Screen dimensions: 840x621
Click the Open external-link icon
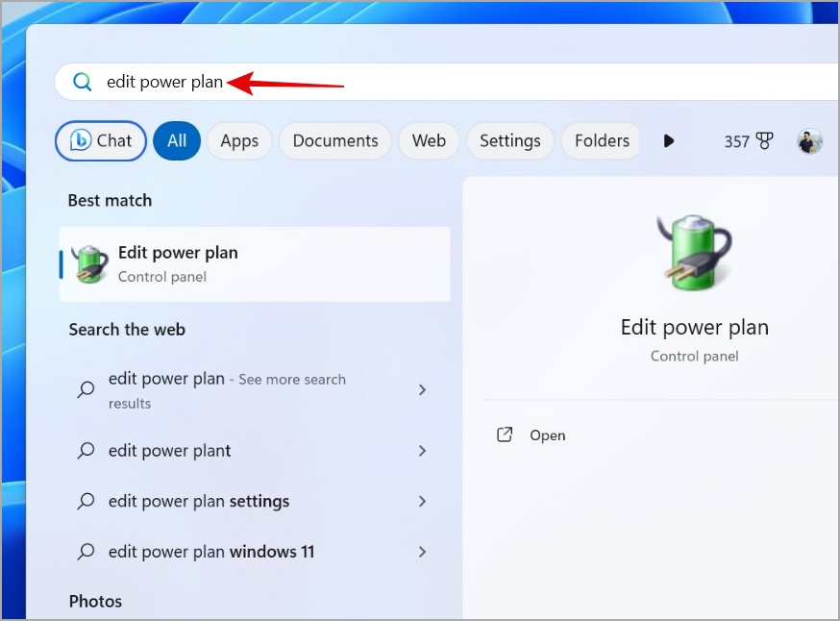click(505, 435)
